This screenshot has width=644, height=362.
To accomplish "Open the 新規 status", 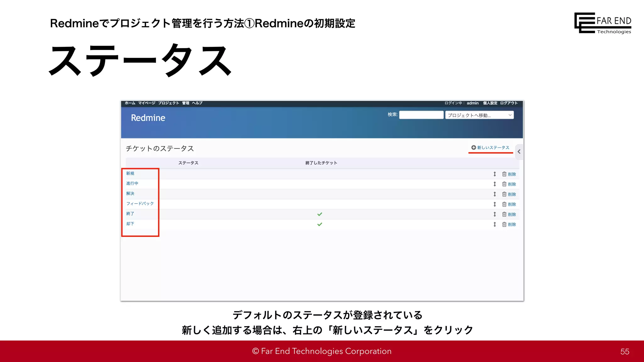I will (130, 173).
